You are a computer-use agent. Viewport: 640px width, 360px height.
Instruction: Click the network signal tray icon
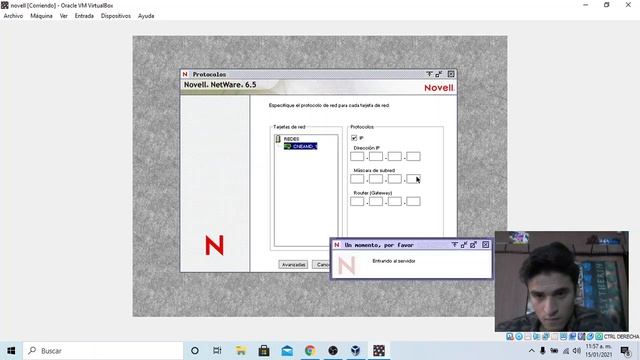[566, 351]
